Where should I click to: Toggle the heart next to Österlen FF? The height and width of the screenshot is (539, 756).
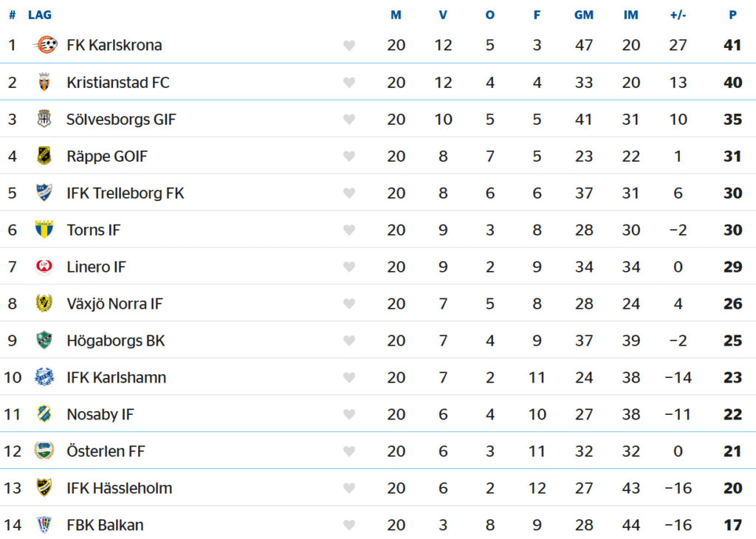349,452
